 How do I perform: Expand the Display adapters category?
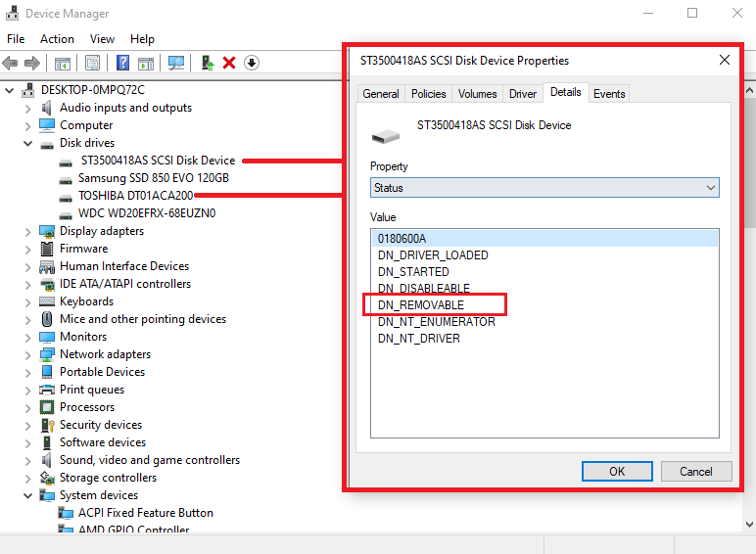click(x=28, y=231)
